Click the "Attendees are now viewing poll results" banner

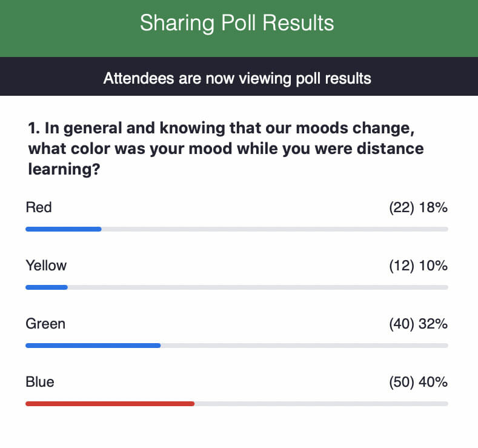coord(237,78)
